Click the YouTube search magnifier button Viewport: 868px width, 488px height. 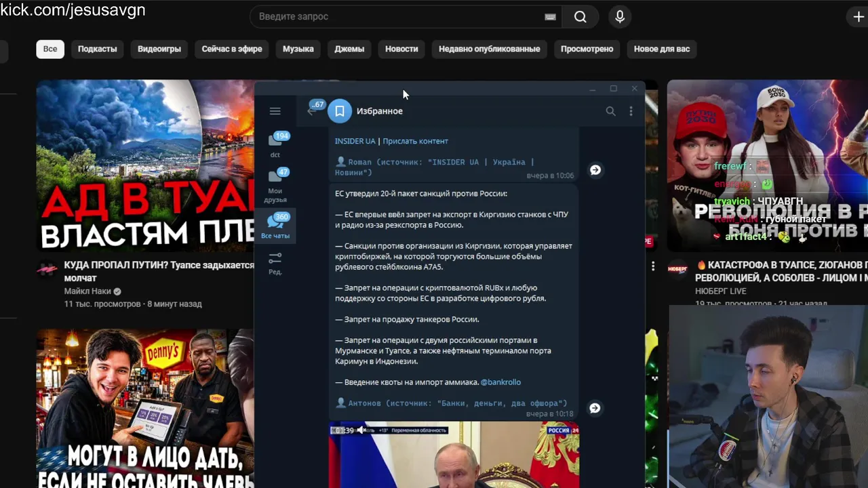click(580, 17)
